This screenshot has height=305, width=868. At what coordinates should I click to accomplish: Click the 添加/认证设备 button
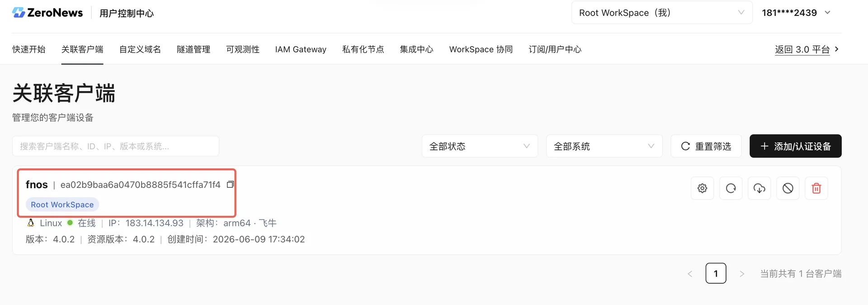[x=795, y=146]
